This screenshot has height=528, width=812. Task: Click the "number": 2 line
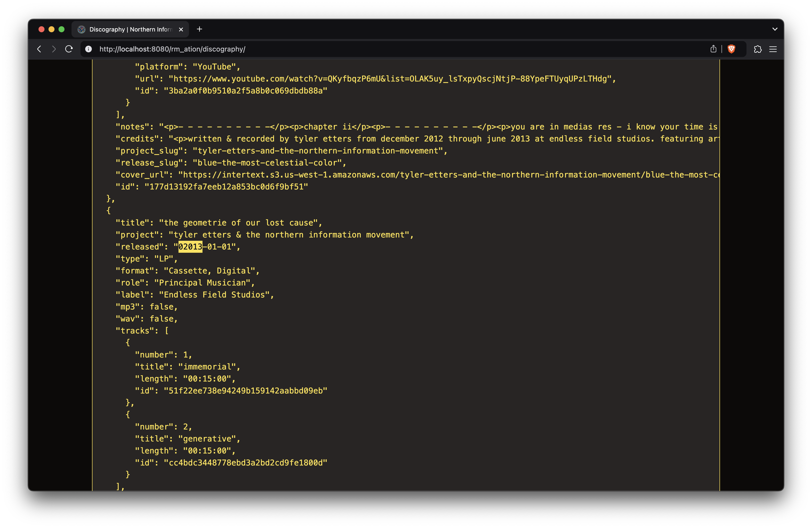pyautogui.click(x=163, y=427)
